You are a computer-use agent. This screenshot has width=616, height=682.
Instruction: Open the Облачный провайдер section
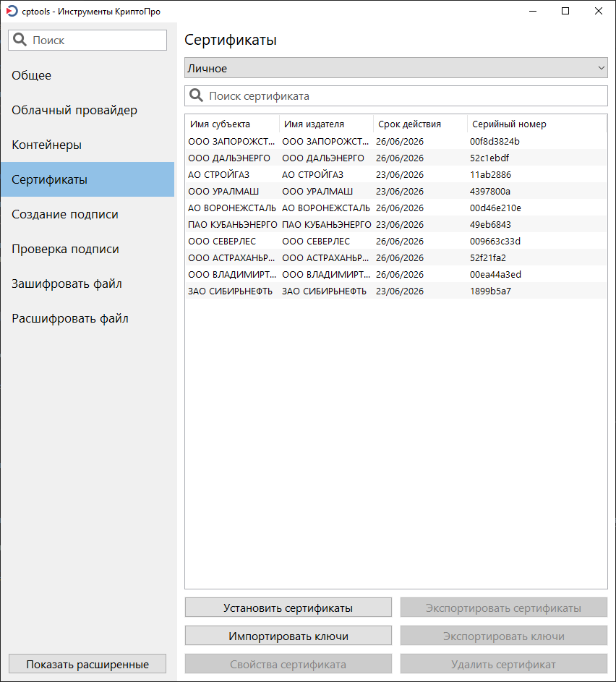[74, 110]
